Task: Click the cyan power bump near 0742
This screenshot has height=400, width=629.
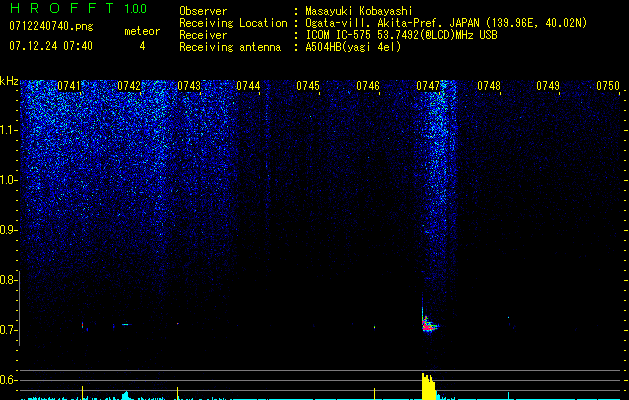Action: pos(126,396)
